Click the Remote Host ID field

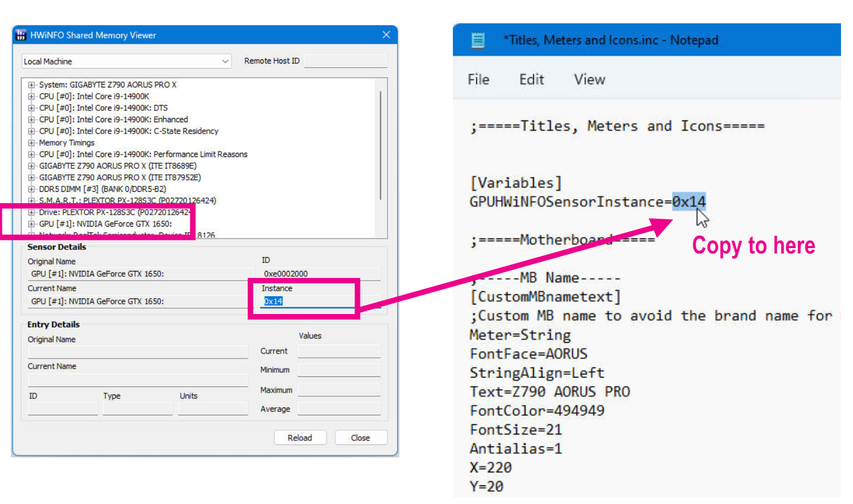[x=346, y=61]
